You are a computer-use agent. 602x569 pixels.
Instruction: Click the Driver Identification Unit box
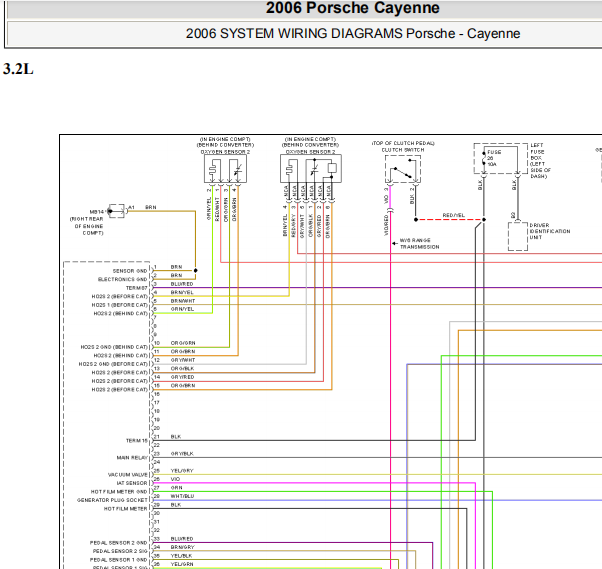pos(518,236)
